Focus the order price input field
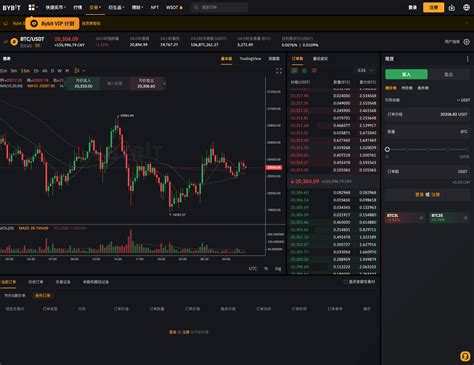Image resolution: width=474 pixels, height=365 pixels. 427,114
